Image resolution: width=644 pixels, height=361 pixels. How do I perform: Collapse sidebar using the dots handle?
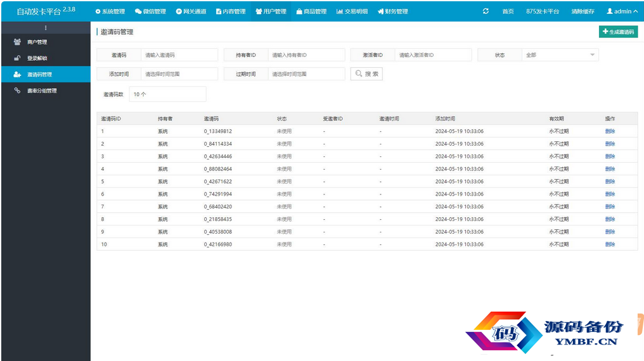[x=46, y=28]
